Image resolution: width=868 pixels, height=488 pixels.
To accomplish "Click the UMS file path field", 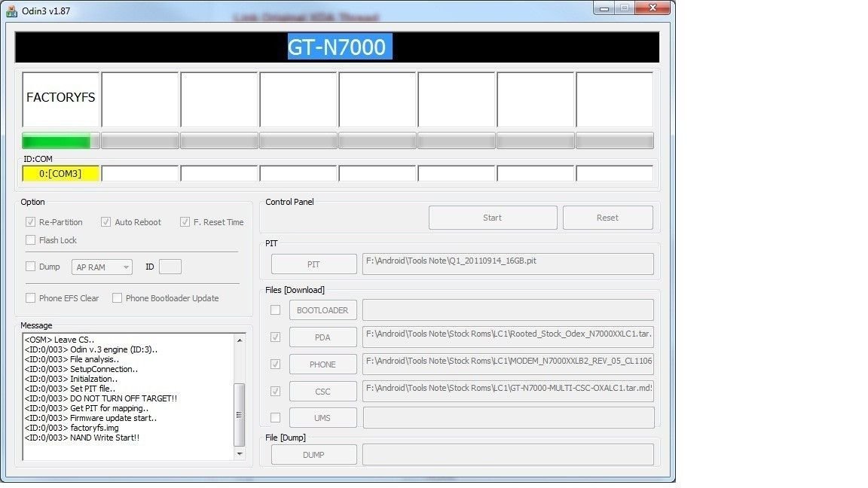I will coord(508,418).
